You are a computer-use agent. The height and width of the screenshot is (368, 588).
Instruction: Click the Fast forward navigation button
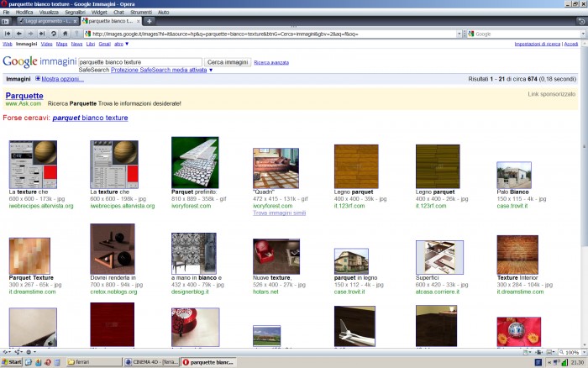pyautogui.click(x=42, y=34)
